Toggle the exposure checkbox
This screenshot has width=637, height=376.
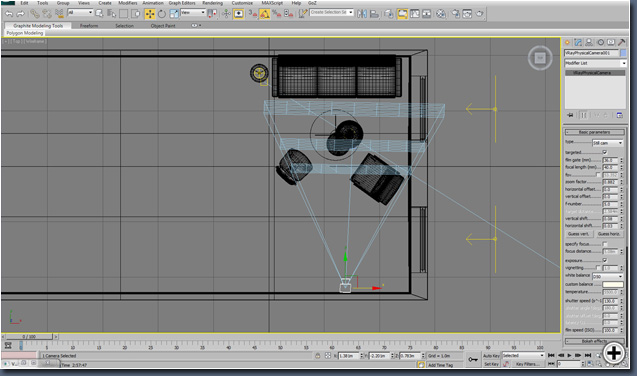click(x=604, y=260)
